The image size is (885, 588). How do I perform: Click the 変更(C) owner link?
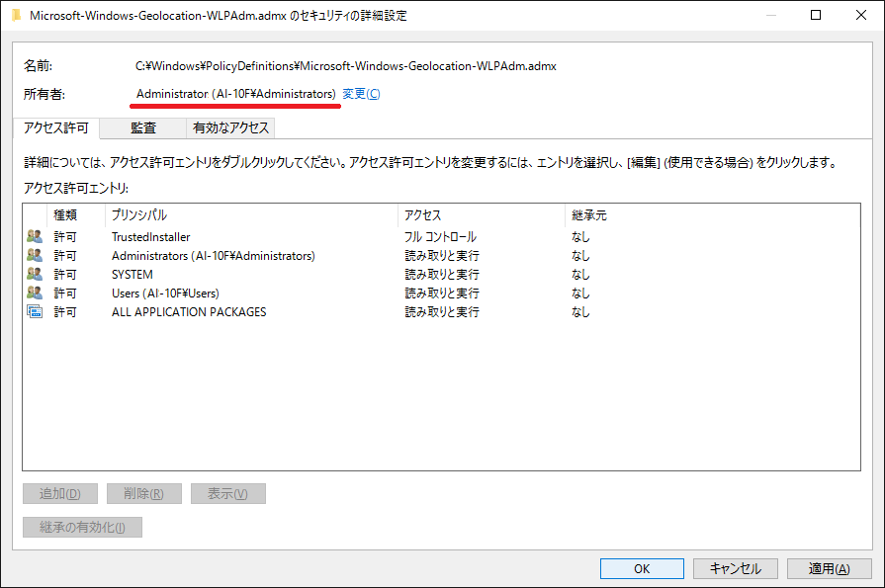361,94
